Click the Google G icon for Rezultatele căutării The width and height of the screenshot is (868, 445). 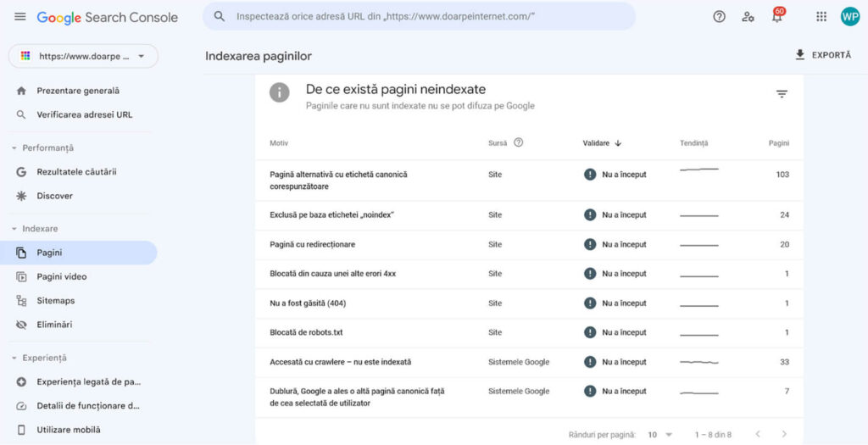coord(21,172)
